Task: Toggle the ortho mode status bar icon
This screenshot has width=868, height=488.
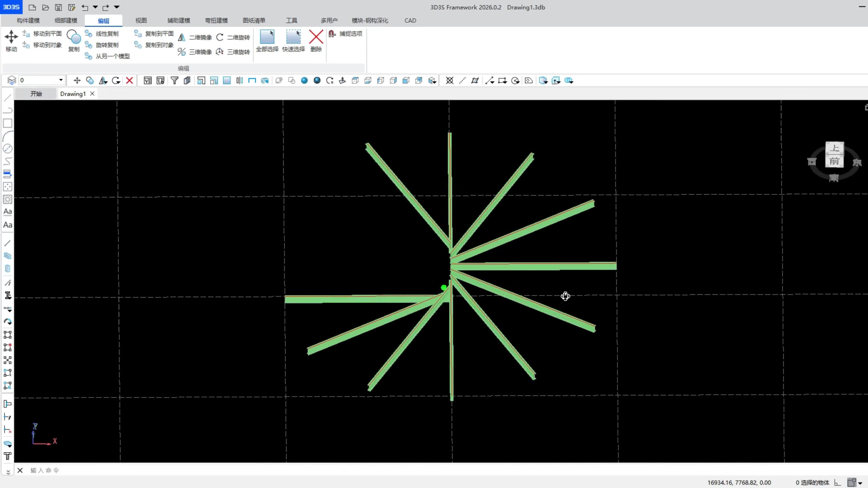Action: tap(837, 483)
